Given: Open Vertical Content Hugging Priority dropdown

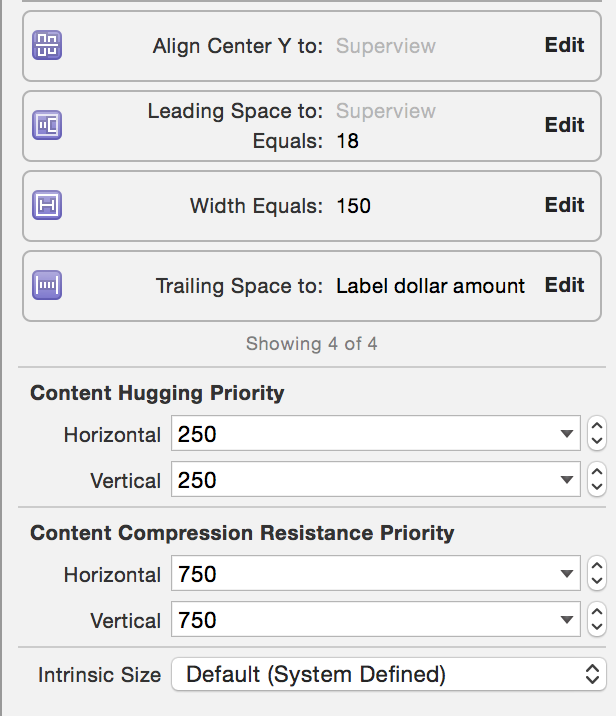Looking at the screenshot, I should (x=568, y=480).
